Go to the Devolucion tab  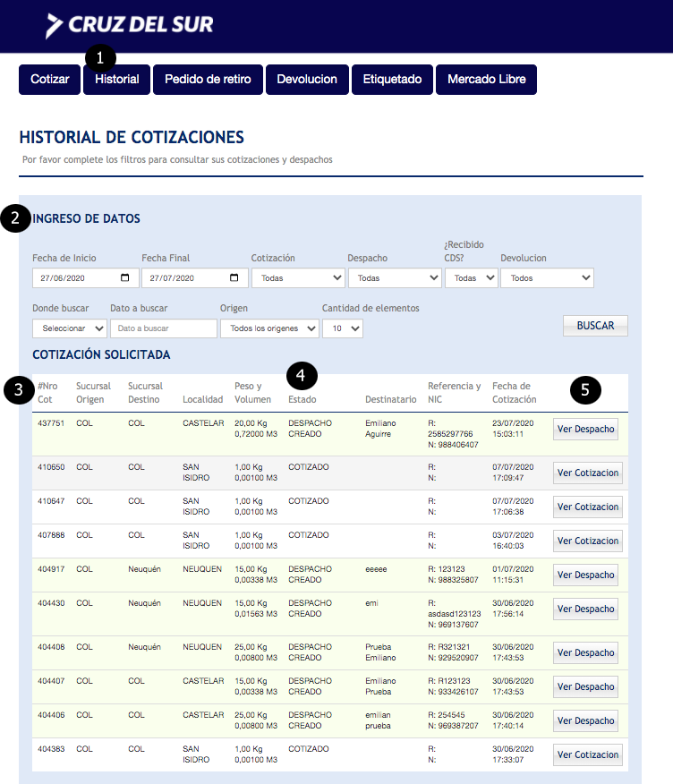(307, 80)
